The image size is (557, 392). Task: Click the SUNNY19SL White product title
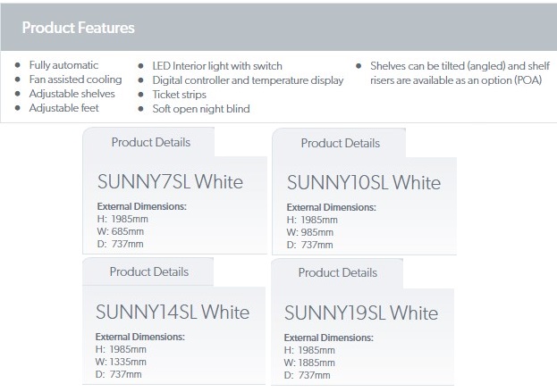pyautogui.click(x=361, y=313)
